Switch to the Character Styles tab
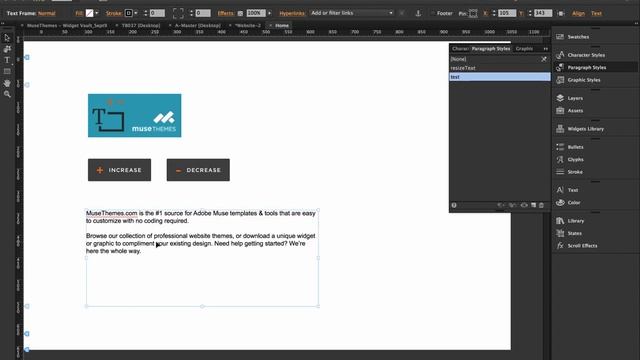The image size is (640, 360). (460, 49)
